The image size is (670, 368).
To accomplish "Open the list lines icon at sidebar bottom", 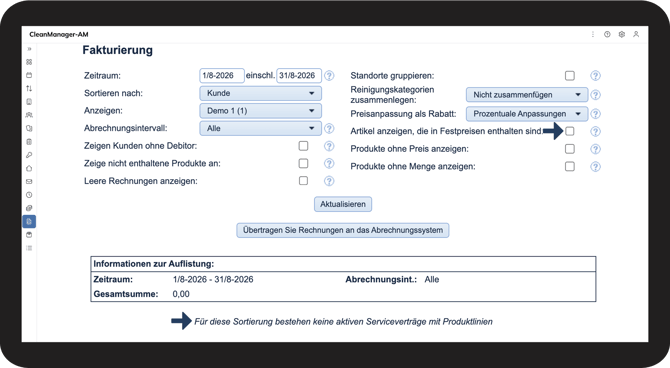I will [x=29, y=248].
